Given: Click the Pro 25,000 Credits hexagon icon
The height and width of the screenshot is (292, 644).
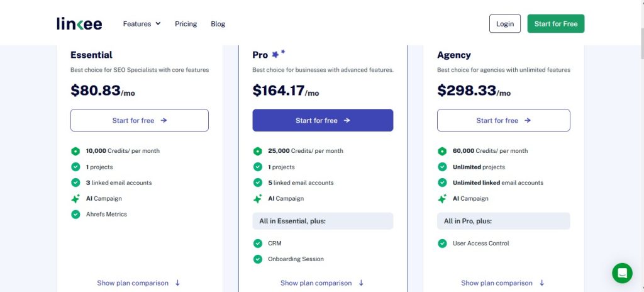Looking at the screenshot, I should pyautogui.click(x=258, y=151).
